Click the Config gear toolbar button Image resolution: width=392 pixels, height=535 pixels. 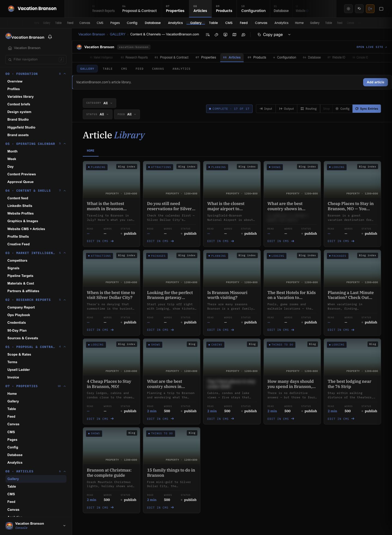pos(342,109)
